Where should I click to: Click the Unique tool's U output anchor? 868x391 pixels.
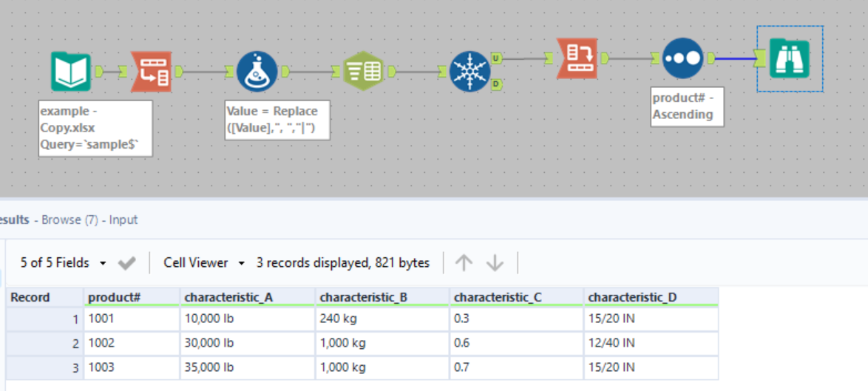[x=495, y=58]
